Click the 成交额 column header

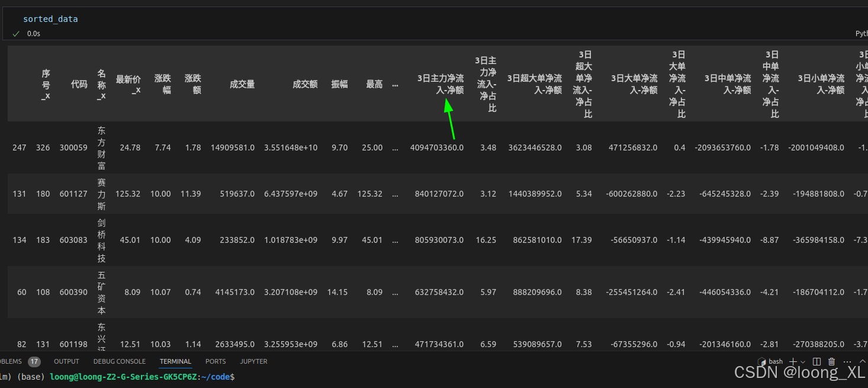click(305, 84)
